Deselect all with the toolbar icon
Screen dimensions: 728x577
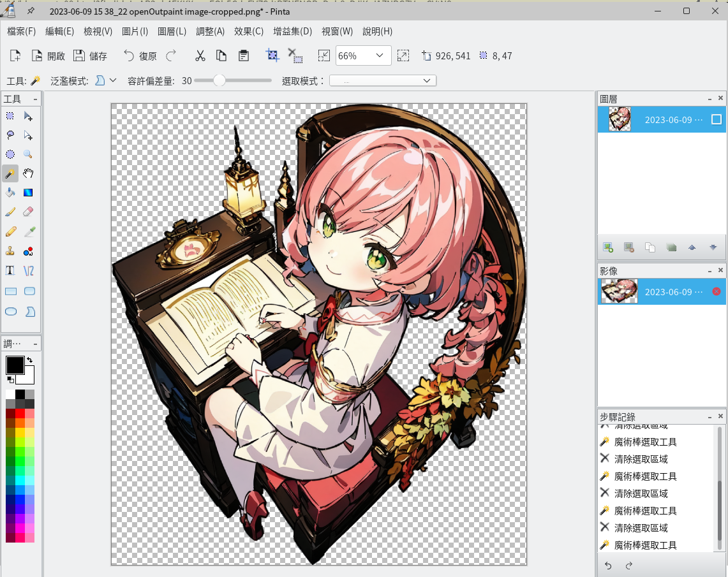pyautogui.click(x=295, y=55)
